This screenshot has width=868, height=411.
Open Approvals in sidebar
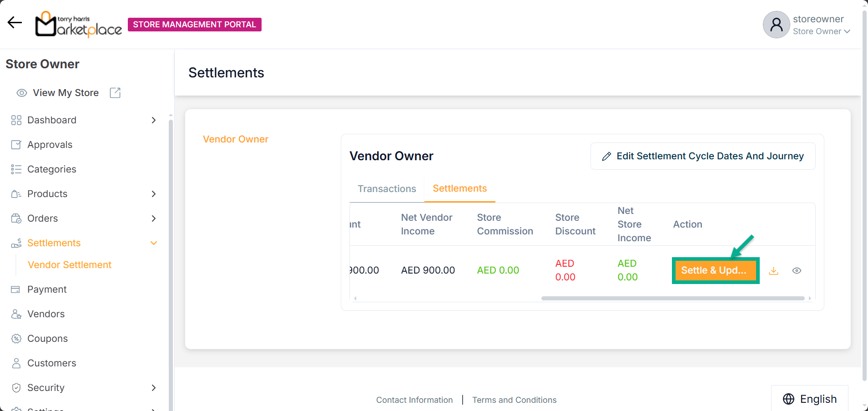(x=50, y=145)
